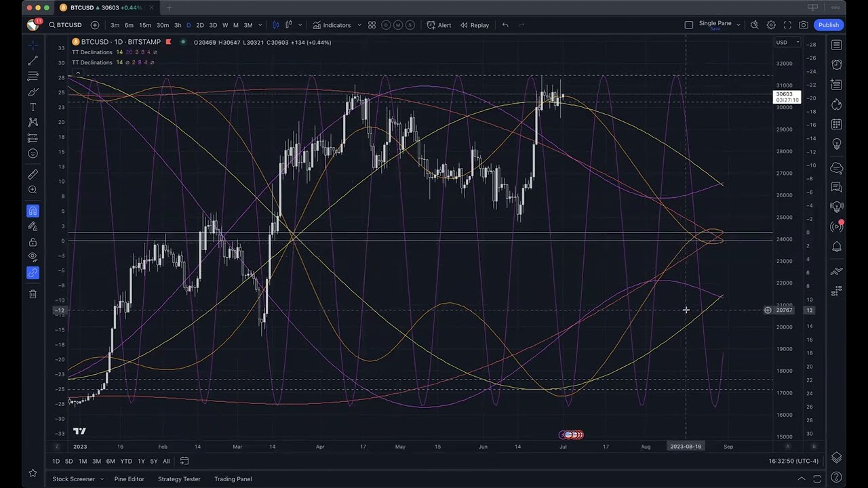Select the text annotation tool
Viewport: 868px width, 488px height.
pos(33,107)
